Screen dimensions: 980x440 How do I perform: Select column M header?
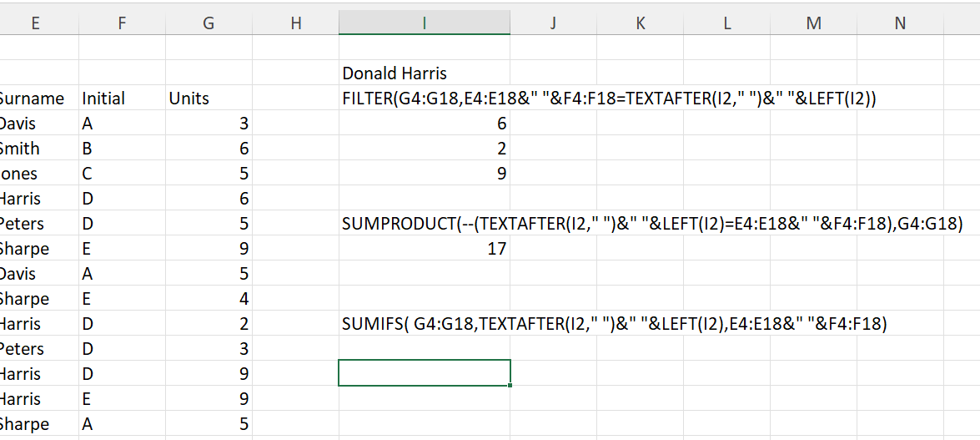[813, 23]
